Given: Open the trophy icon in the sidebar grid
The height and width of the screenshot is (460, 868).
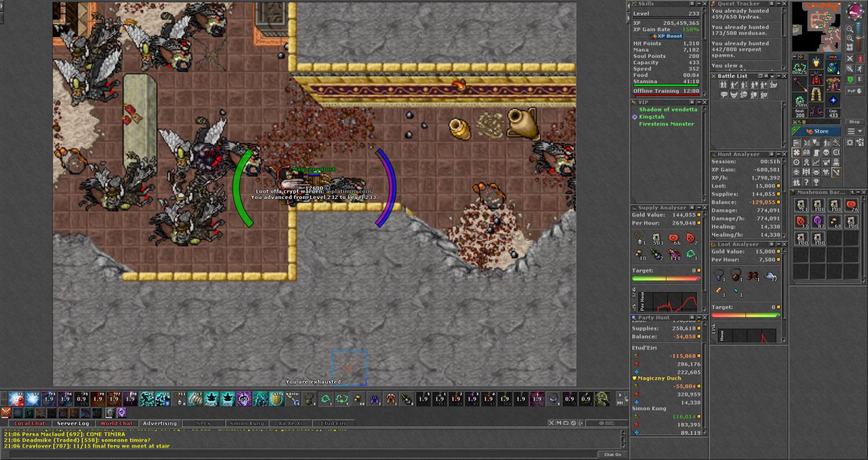Looking at the screenshot, I should [816, 181].
